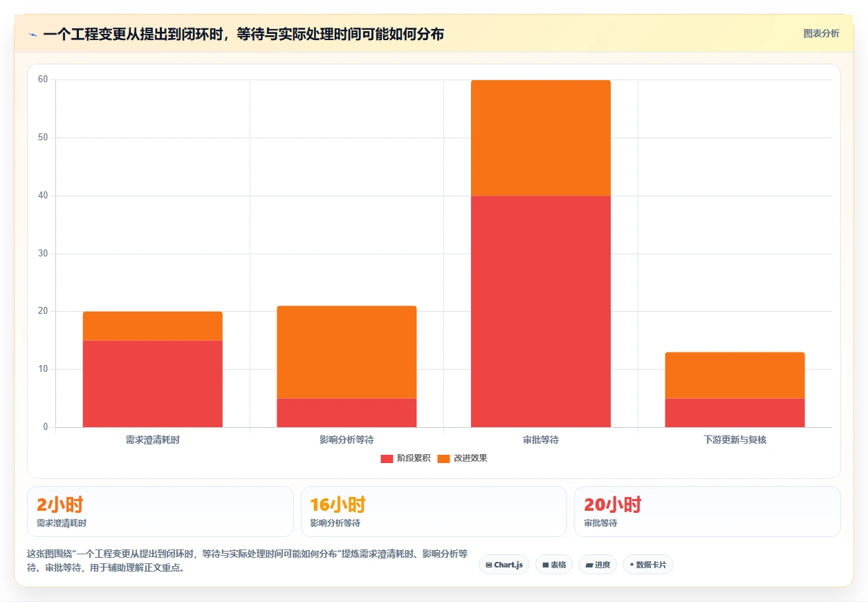Viewport: 868px width, 602px height.
Task: Click the 审批等待 x-axis label
Action: point(541,440)
